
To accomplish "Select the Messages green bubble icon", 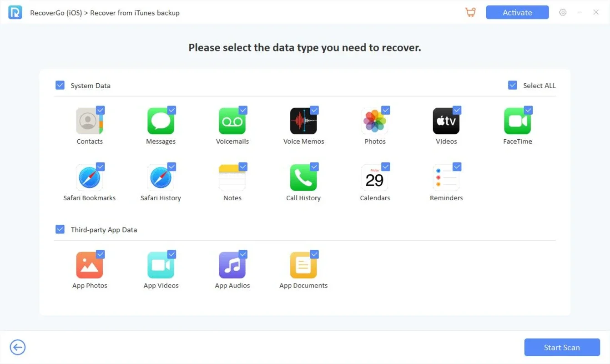I will point(161,121).
